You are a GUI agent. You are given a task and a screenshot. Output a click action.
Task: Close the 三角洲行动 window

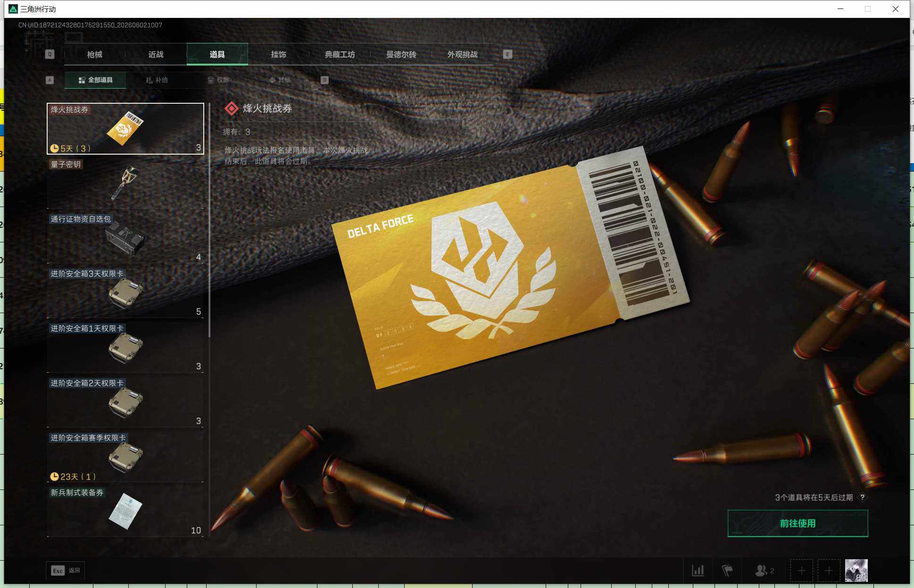(895, 9)
